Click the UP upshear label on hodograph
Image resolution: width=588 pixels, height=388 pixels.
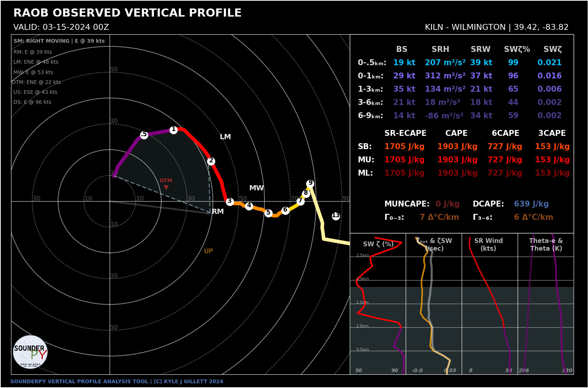click(x=208, y=251)
